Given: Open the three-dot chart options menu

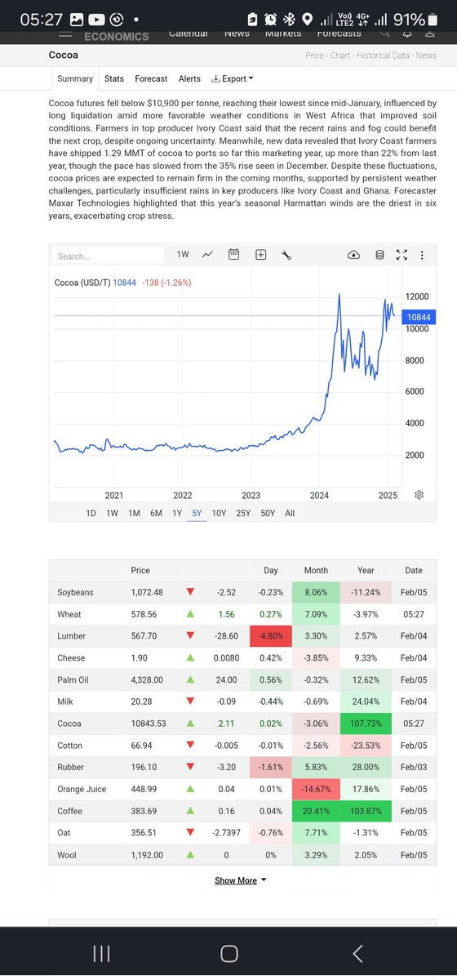Looking at the screenshot, I should (422, 255).
